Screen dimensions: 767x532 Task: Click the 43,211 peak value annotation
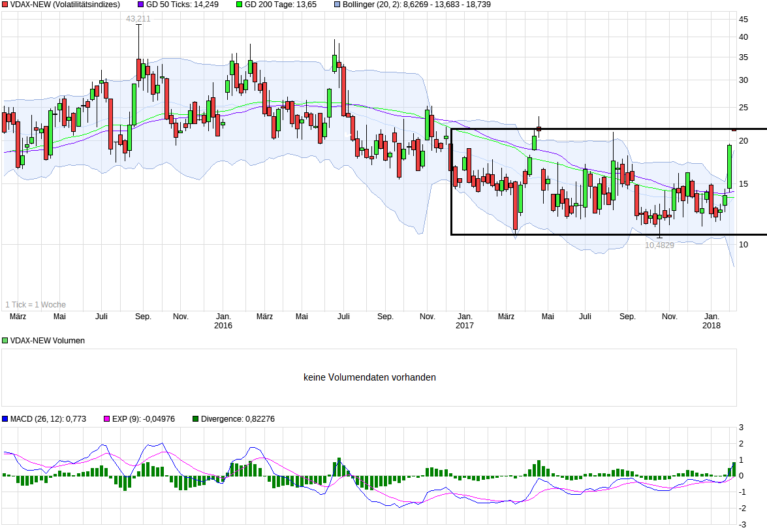coord(138,19)
